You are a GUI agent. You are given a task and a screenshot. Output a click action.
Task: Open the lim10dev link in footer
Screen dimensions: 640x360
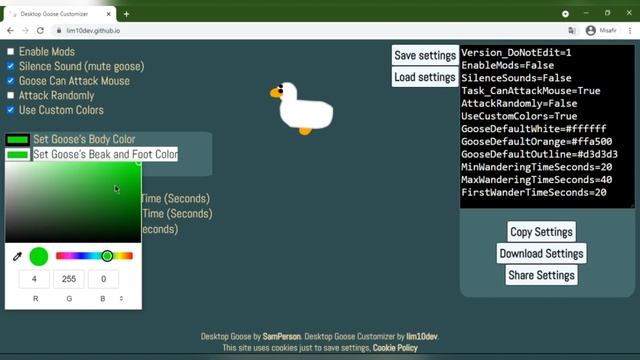422,337
